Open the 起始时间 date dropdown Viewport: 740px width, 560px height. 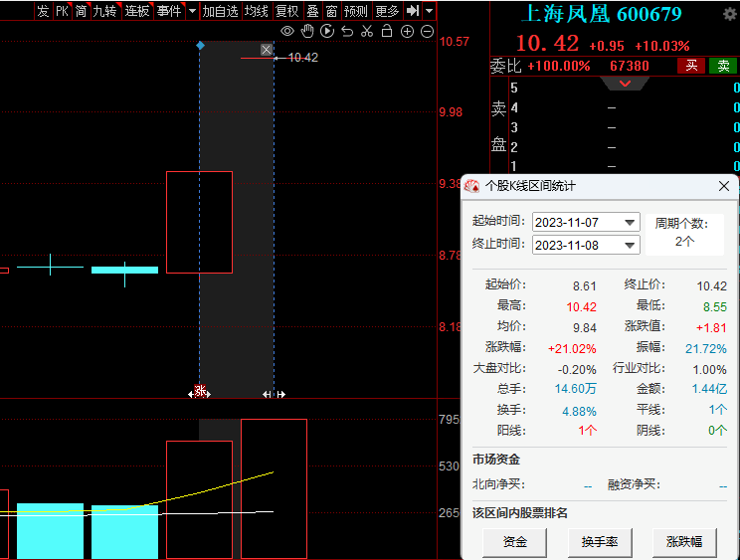point(630,223)
